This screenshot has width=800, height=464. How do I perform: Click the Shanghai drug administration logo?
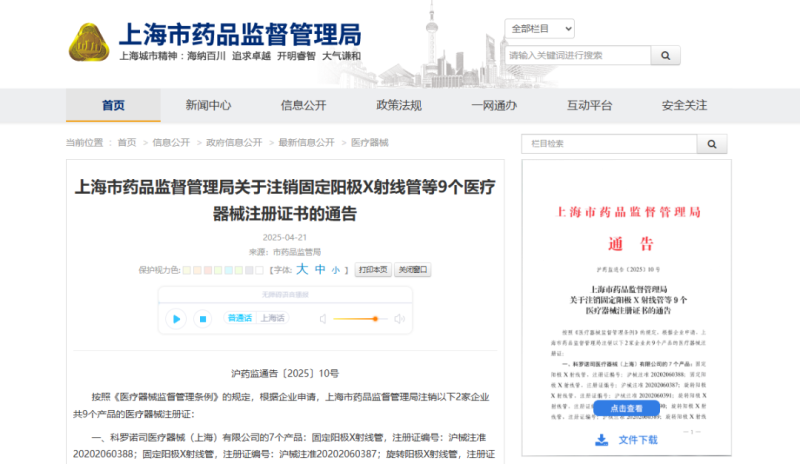pos(89,42)
